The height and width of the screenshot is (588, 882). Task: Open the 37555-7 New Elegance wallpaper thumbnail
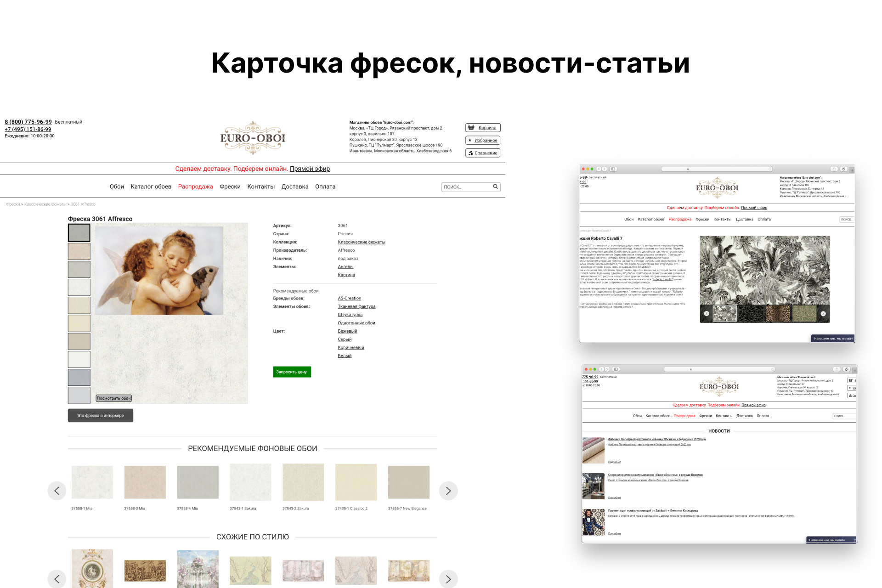click(x=409, y=482)
